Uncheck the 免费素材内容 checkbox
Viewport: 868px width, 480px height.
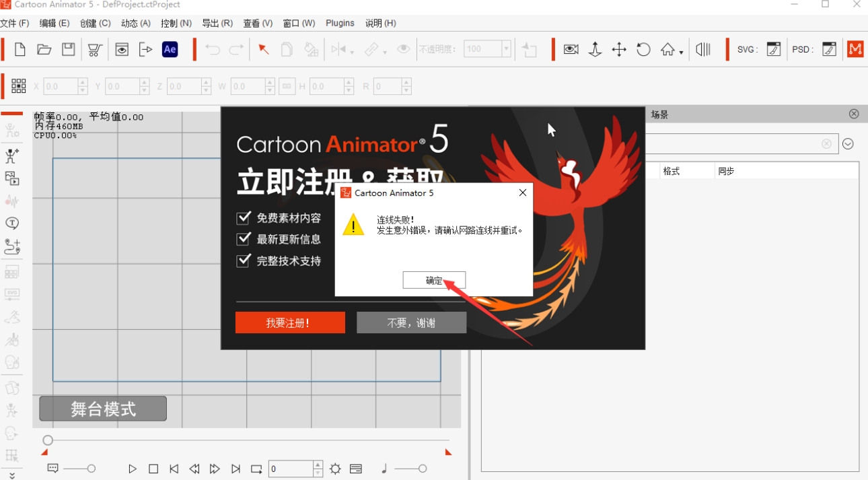(244, 218)
